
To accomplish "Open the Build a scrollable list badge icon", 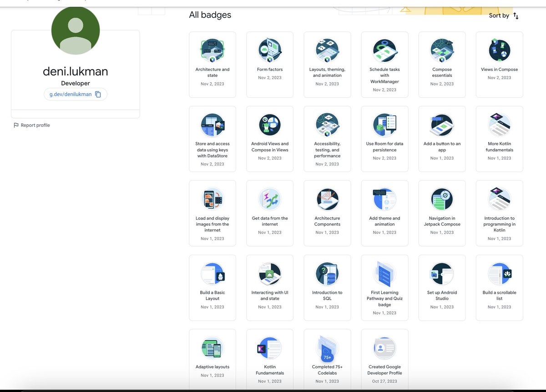I will [x=499, y=273].
